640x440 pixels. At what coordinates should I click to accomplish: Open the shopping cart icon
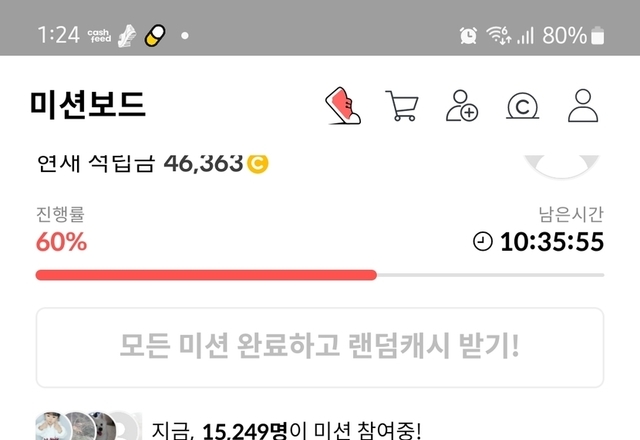pyautogui.click(x=402, y=105)
